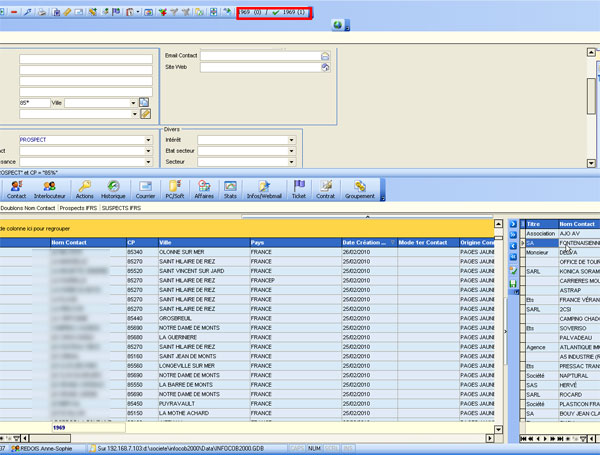Select the ASTRAP contact row

coord(562,290)
